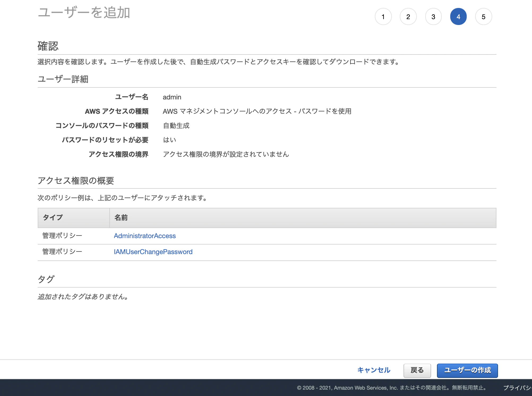The image size is (532, 396).
Task: Open the AdministratorAccess policy link
Action: pyautogui.click(x=145, y=236)
